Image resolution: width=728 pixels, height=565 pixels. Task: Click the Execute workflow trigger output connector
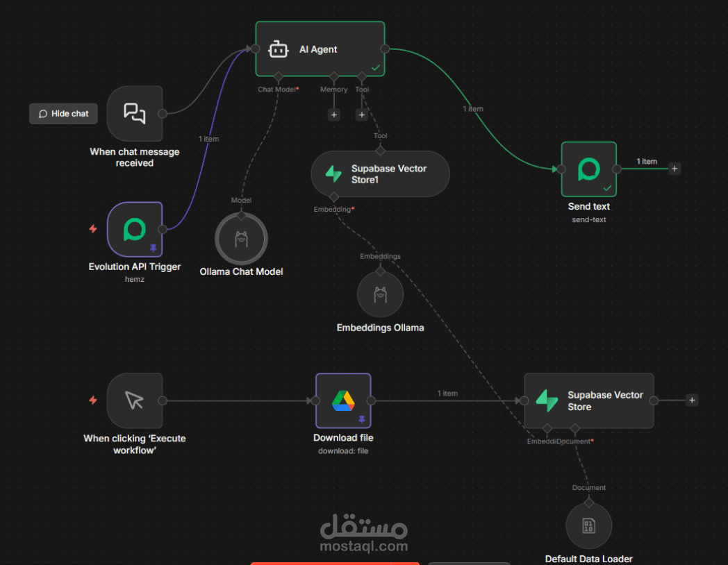coord(163,400)
